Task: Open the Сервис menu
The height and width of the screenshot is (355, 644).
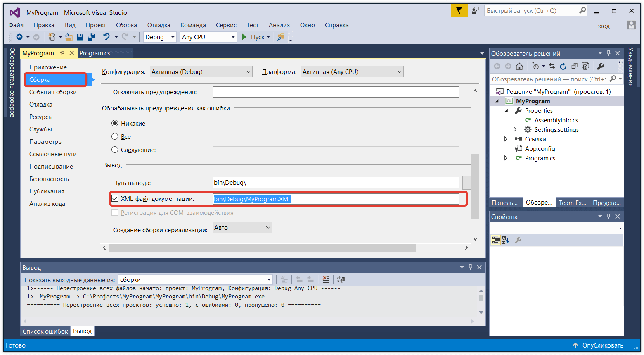Action: tap(226, 25)
